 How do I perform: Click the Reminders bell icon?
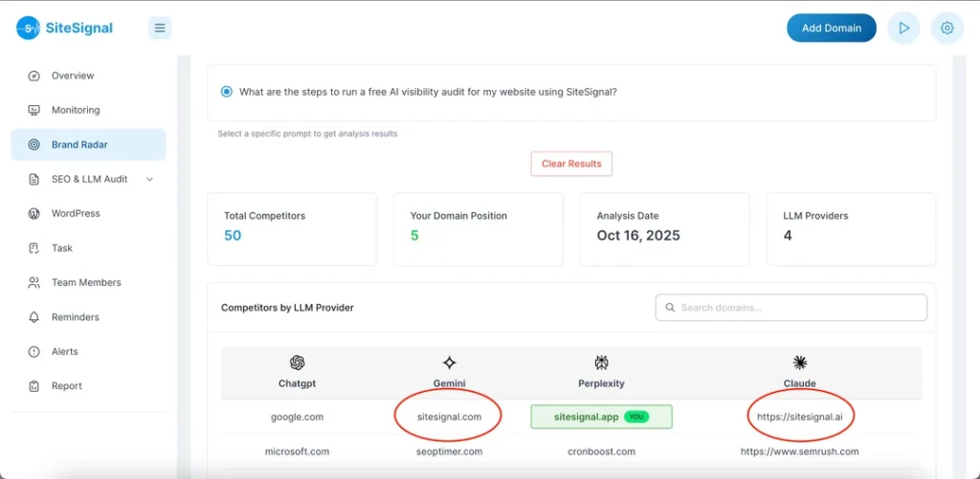(34, 316)
